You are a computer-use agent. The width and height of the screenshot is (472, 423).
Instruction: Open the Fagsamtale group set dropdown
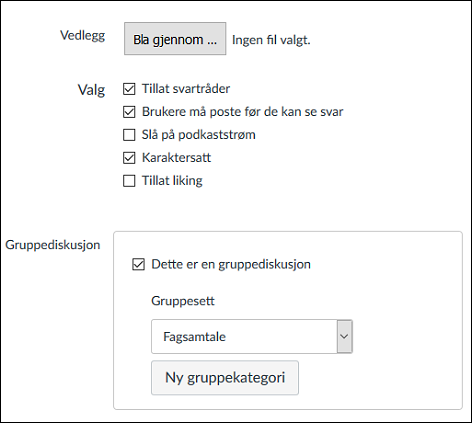252,337
